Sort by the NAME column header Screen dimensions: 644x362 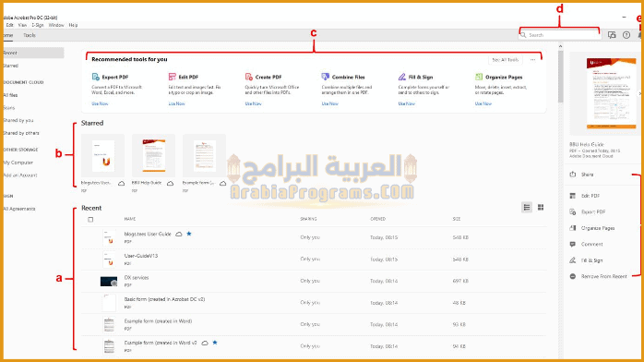[x=130, y=219]
